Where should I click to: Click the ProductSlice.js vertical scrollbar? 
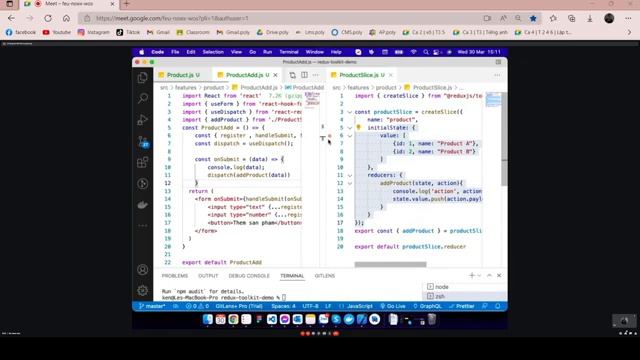pos(504,139)
